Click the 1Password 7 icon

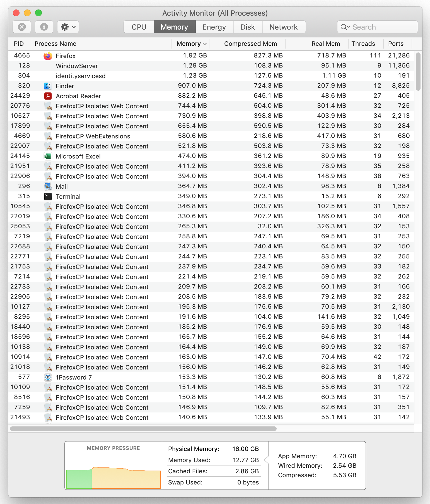(x=48, y=377)
